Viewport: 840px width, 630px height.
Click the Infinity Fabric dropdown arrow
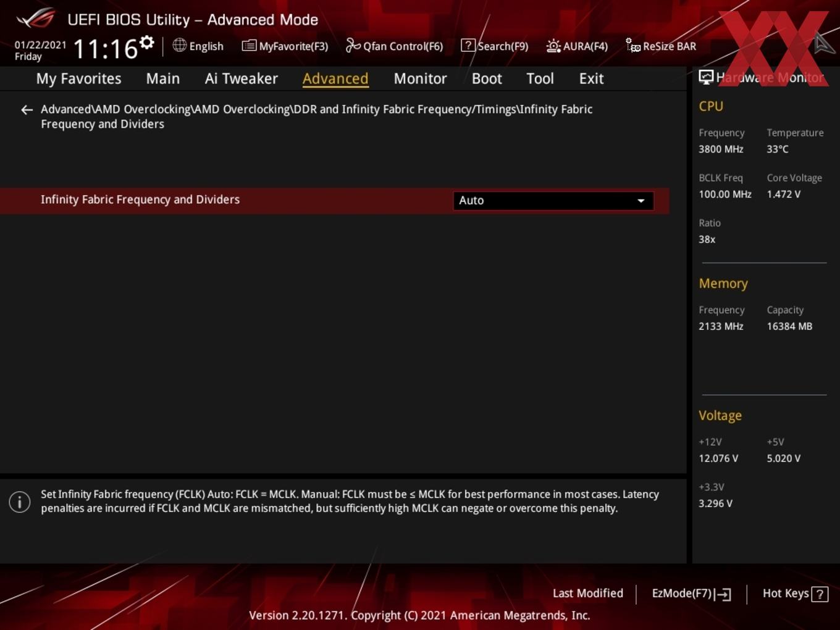tap(641, 201)
